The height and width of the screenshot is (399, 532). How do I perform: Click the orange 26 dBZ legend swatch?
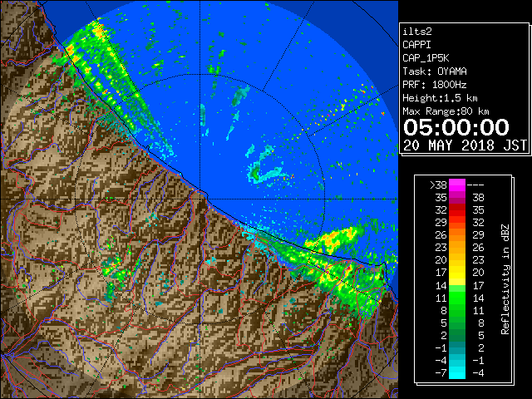pos(457,235)
